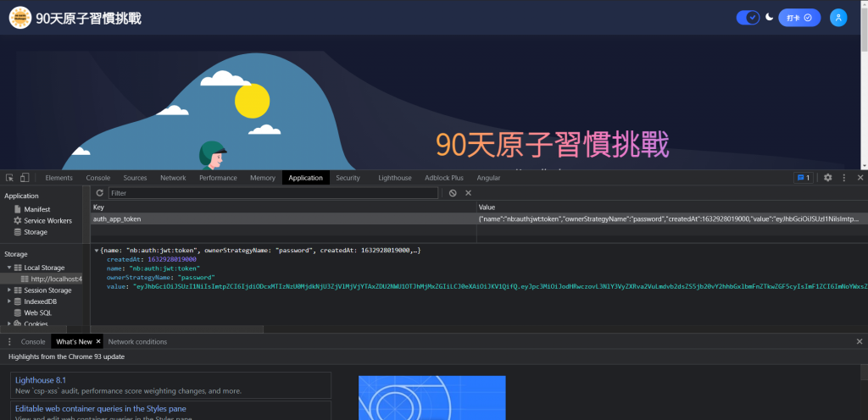This screenshot has width=868, height=420.
Task: Click the name "nb:auth:jwt:token" property
Action: coord(153,268)
